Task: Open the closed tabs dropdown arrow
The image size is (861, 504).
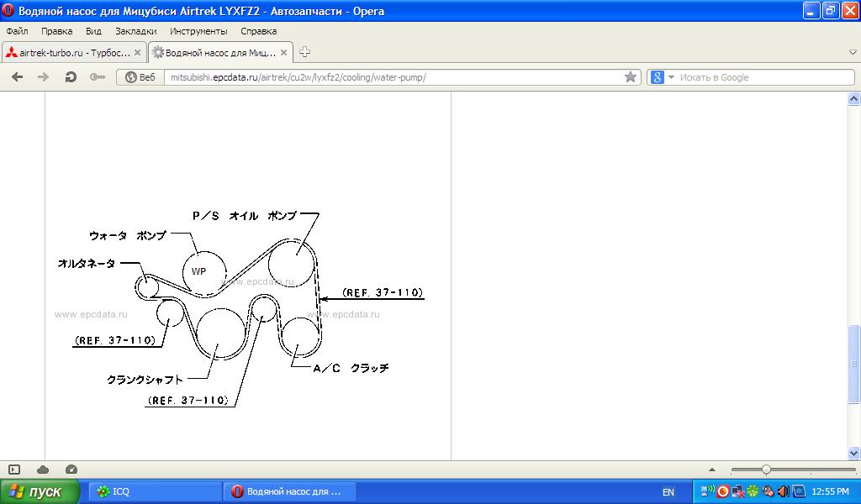Action: (852, 52)
